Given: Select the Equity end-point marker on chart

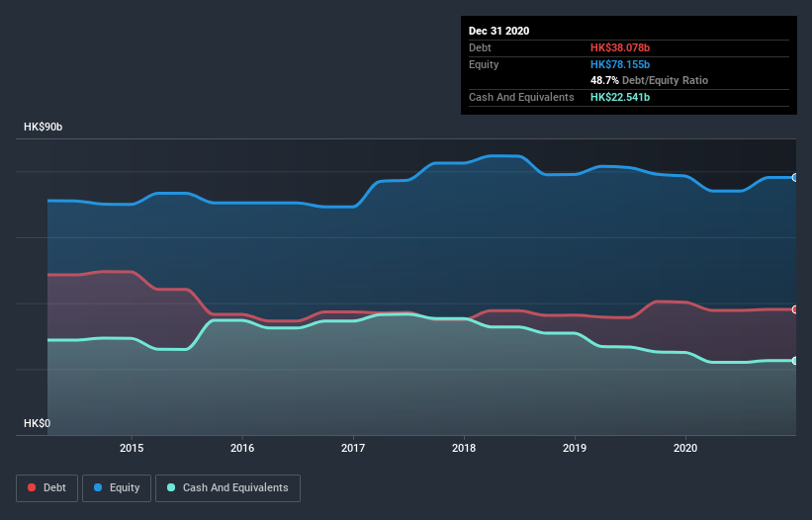Looking at the screenshot, I should click(x=795, y=178).
